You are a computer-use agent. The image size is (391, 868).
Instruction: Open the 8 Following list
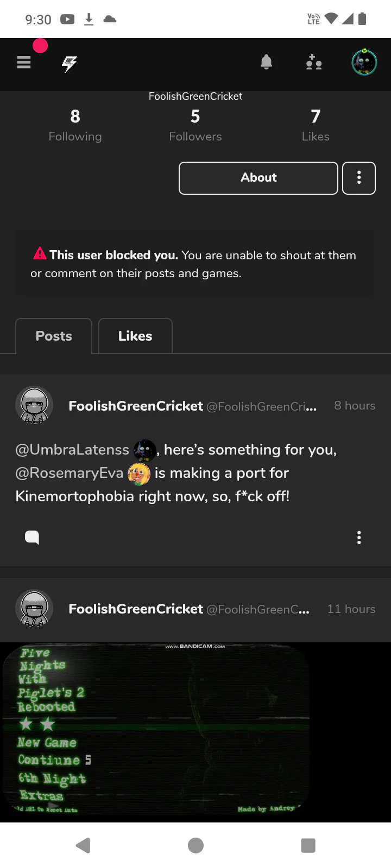point(75,125)
